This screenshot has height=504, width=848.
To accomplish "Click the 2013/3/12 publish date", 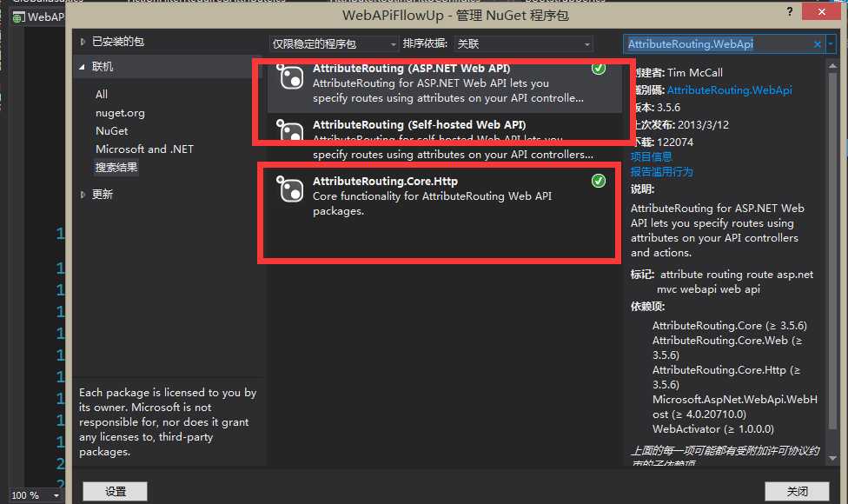I will pos(703,125).
